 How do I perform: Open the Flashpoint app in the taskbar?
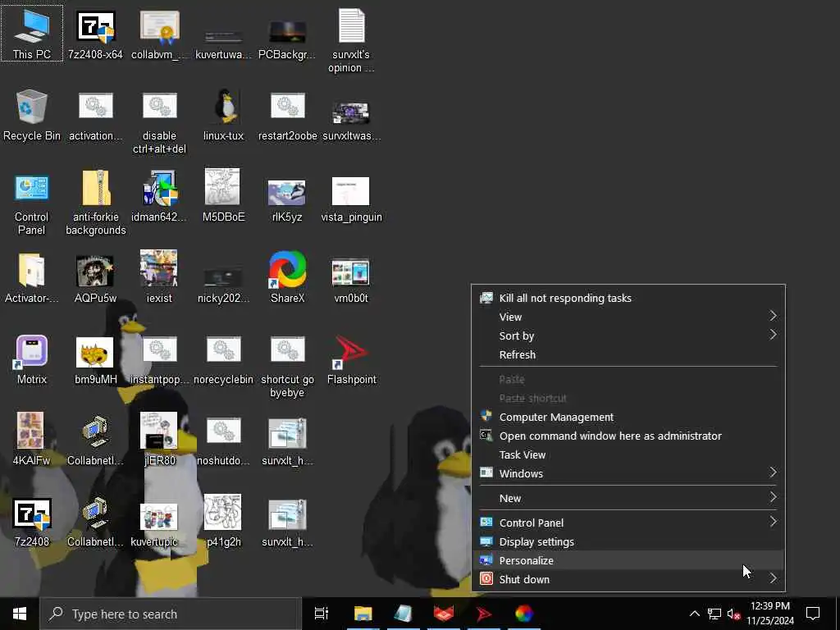[484, 614]
